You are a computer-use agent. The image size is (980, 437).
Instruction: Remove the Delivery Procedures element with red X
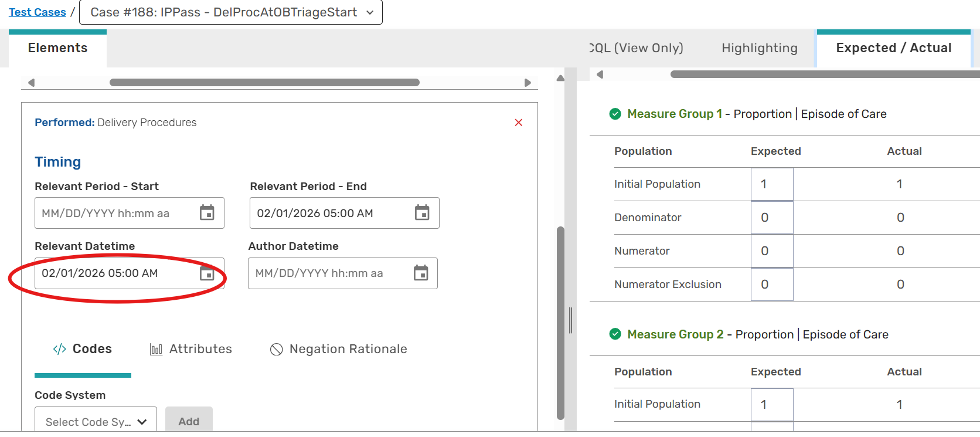[x=518, y=123]
